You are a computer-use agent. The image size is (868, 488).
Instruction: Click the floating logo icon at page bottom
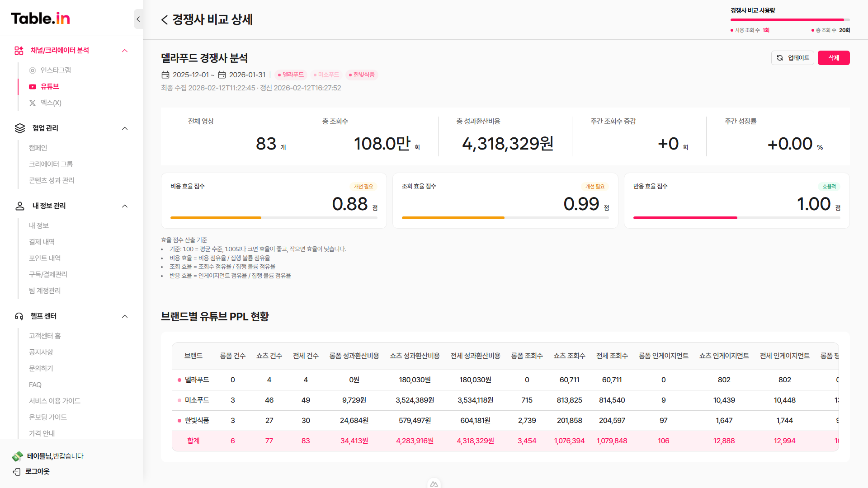point(434,483)
